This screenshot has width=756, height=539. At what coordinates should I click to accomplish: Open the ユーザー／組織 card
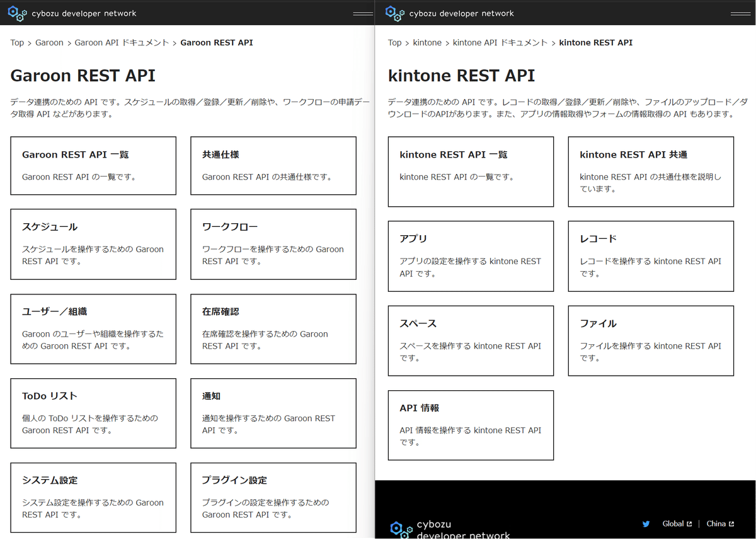coord(93,329)
